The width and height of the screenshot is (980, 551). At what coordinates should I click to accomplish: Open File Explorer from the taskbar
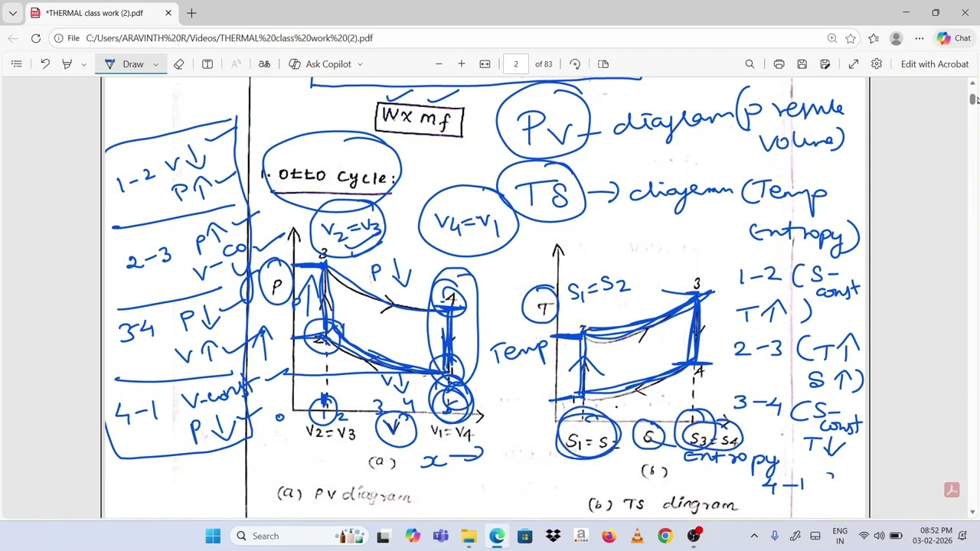[x=469, y=536]
